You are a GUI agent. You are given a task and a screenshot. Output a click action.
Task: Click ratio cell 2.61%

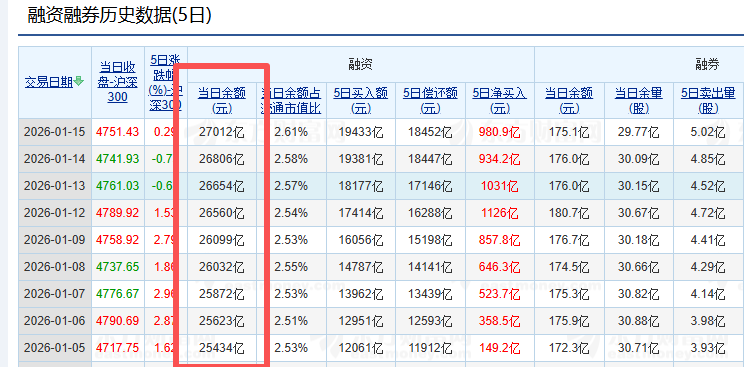pyautogui.click(x=291, y=132)
